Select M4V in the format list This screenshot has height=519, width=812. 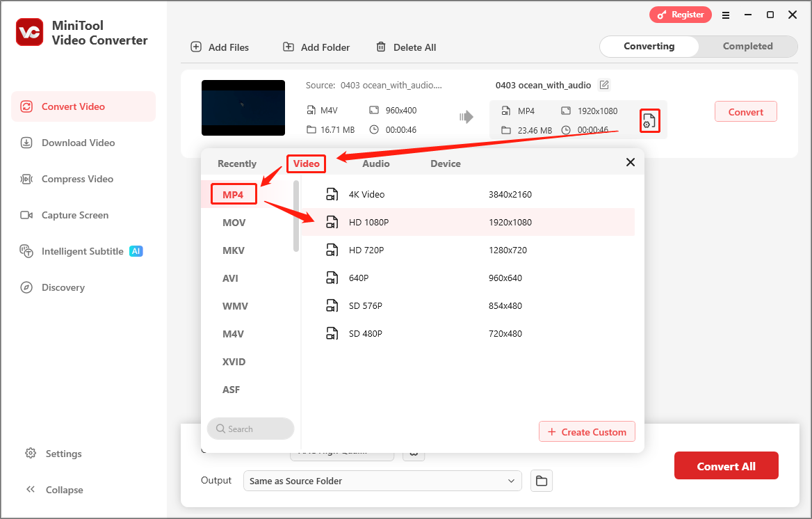[233, 334]
